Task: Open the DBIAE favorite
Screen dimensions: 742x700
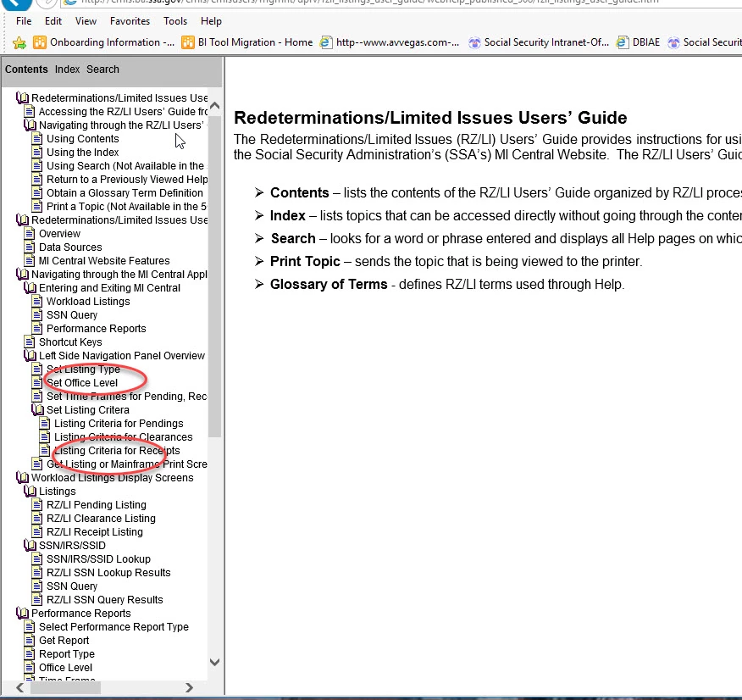Action: pos(638,42)
